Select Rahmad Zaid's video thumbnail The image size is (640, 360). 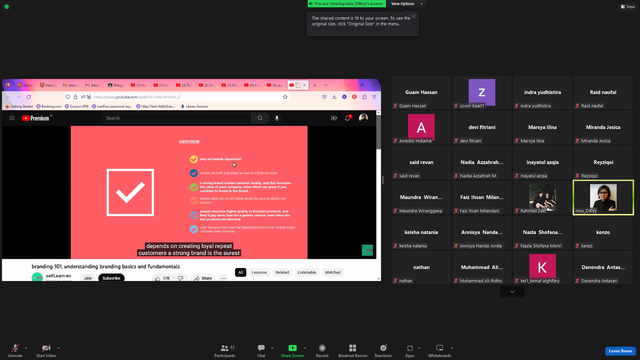click(x=542, y=198)
